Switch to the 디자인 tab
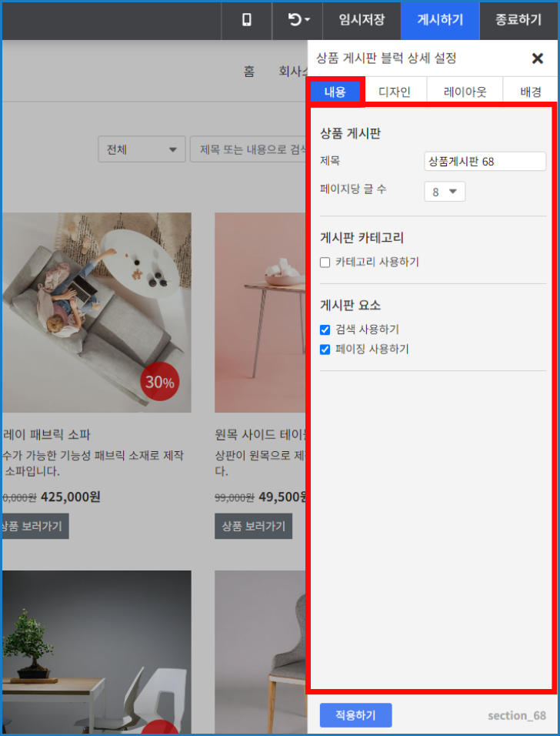Screen dimensions: 560x736 (x=395, y=92)
